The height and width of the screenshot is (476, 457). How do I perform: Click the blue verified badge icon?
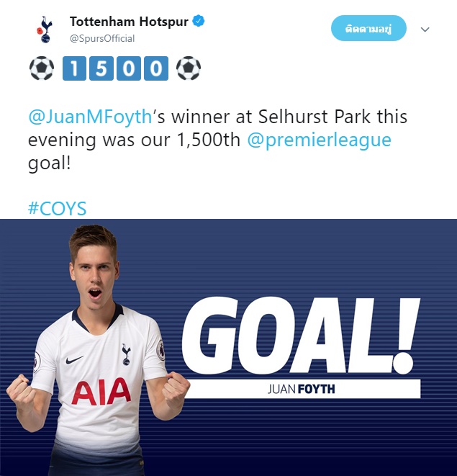[199, 21]
